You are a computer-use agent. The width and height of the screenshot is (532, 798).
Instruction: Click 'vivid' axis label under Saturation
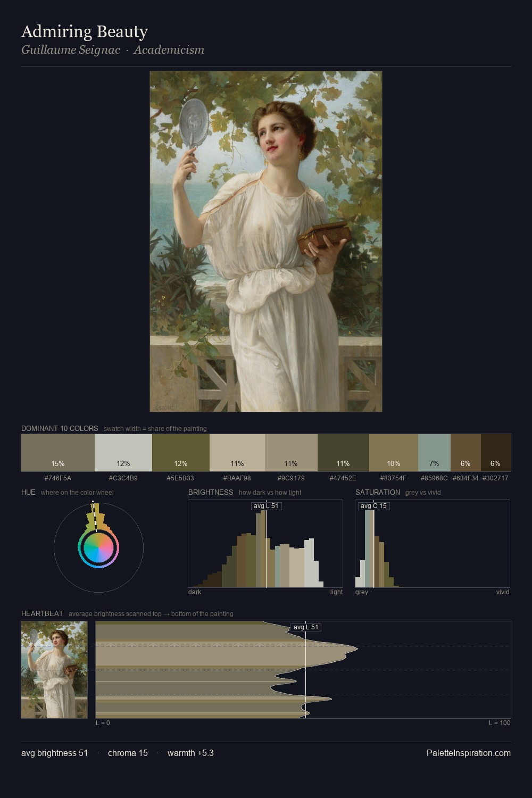(x=503, y=592)
